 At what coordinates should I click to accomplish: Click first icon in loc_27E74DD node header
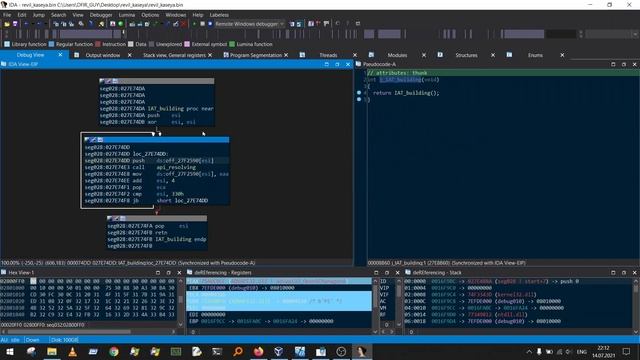[x=87, y=140]
